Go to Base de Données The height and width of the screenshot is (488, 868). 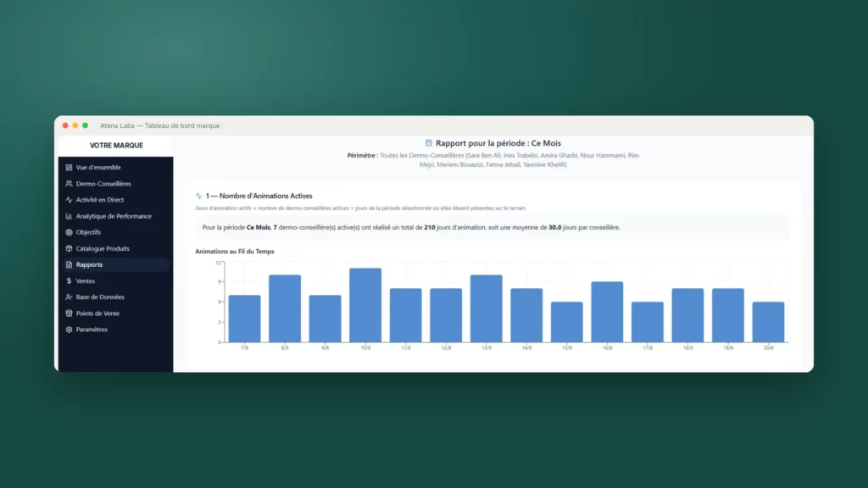point(114,297)
